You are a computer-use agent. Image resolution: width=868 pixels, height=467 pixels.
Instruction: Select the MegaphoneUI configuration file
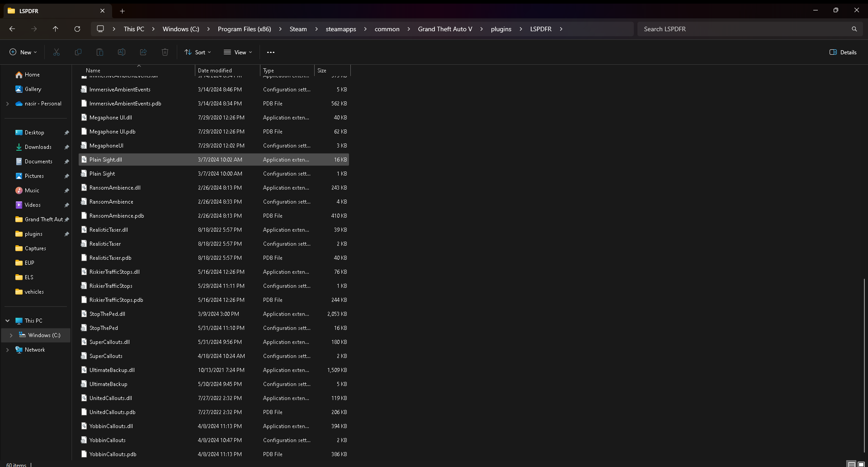pyautogui.click(x=214, y=146)
